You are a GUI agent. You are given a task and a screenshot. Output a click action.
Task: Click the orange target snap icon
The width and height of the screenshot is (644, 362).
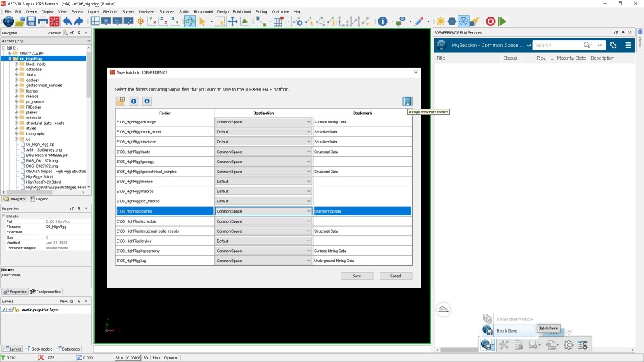[x=140, y=21]
